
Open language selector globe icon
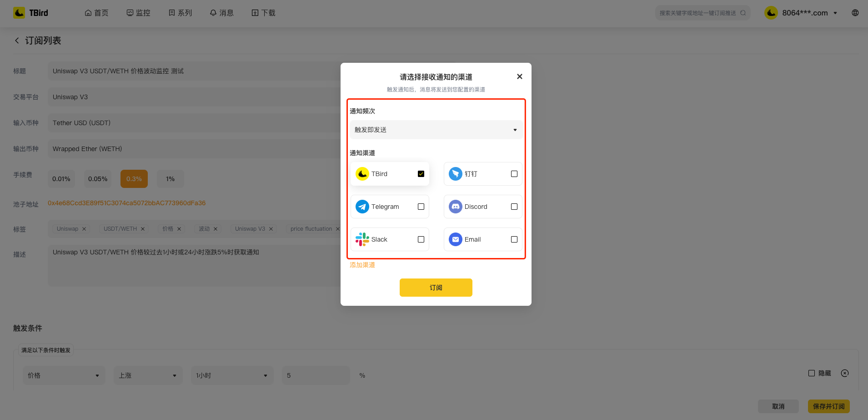tap(855, 13)
